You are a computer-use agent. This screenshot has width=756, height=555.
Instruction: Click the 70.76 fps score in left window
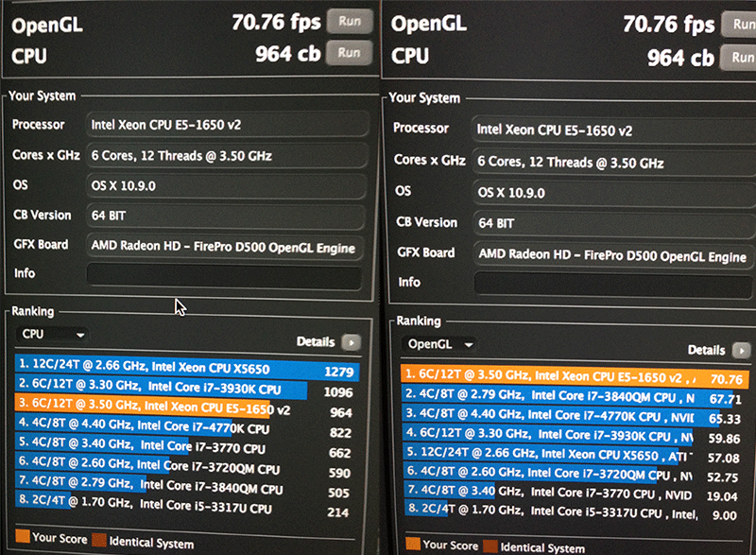(x=276, y=22)
